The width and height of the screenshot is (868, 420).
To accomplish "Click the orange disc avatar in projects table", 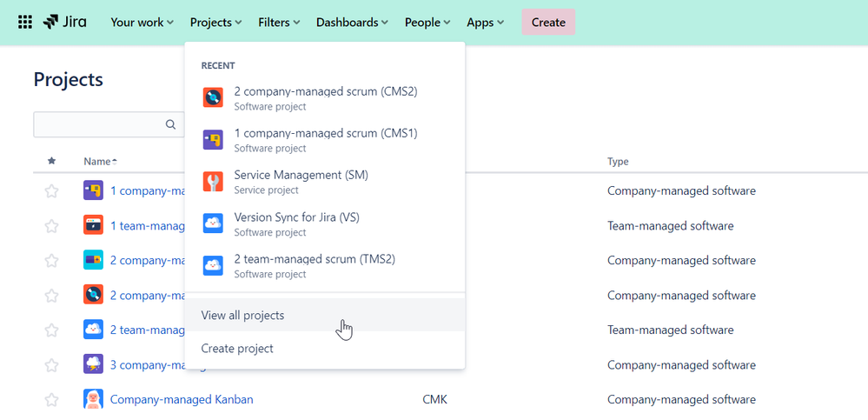I will [93, 295].
